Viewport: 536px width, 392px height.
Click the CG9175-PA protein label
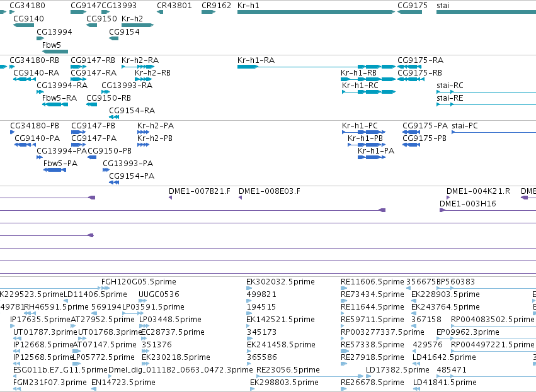point(425,126)
